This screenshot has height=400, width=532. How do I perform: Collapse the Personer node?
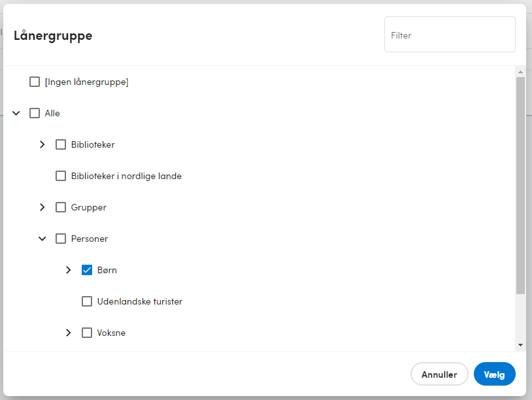[42, 239]
